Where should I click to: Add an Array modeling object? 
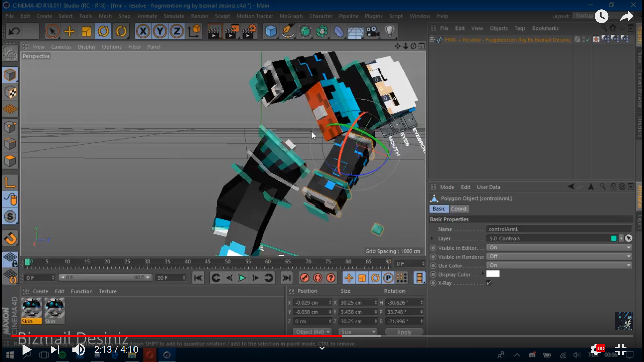(322, 32)
